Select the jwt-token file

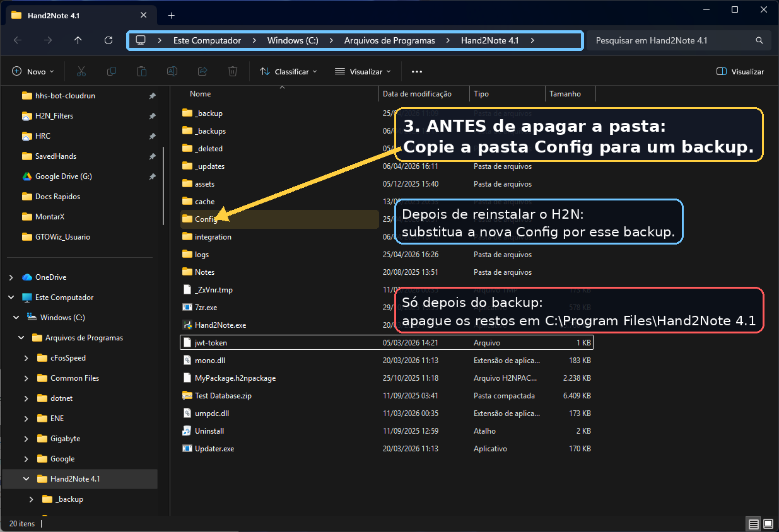point(386,343)
